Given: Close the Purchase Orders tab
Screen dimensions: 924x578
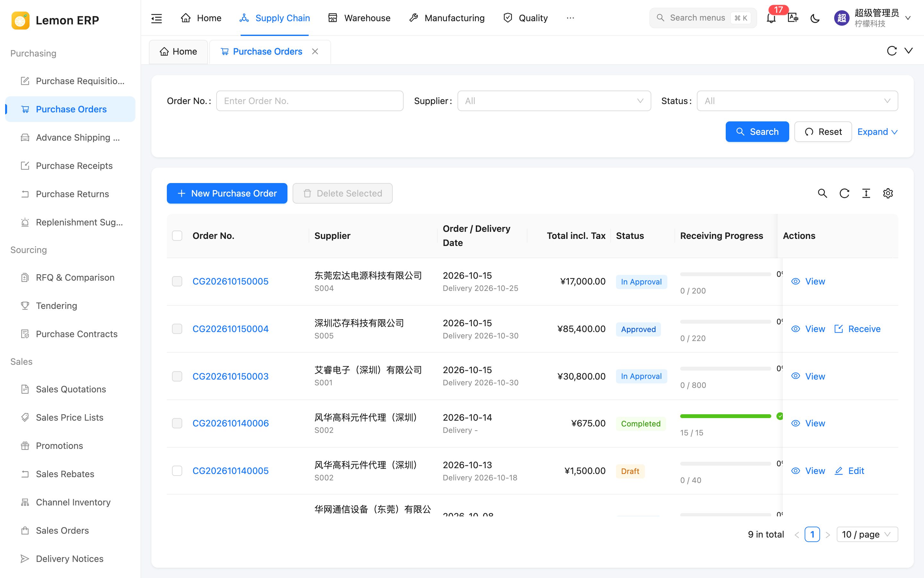Looking at the screenshot, I should 315,51.
